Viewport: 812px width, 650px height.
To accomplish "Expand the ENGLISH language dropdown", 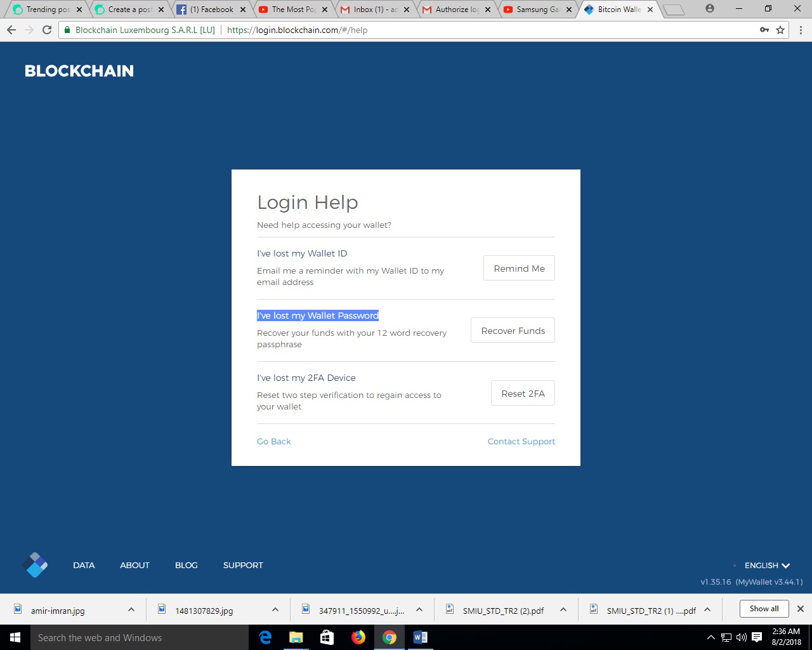I will point(767,565).
